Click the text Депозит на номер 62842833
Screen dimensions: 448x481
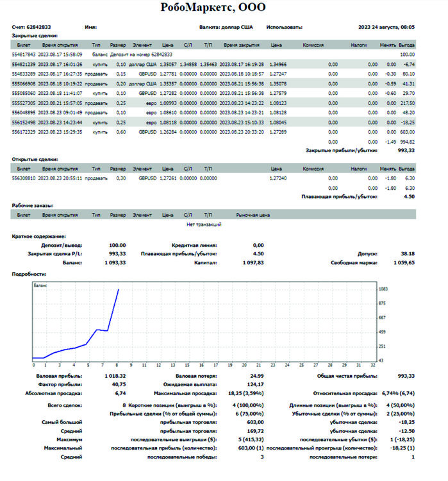point(141,55)
